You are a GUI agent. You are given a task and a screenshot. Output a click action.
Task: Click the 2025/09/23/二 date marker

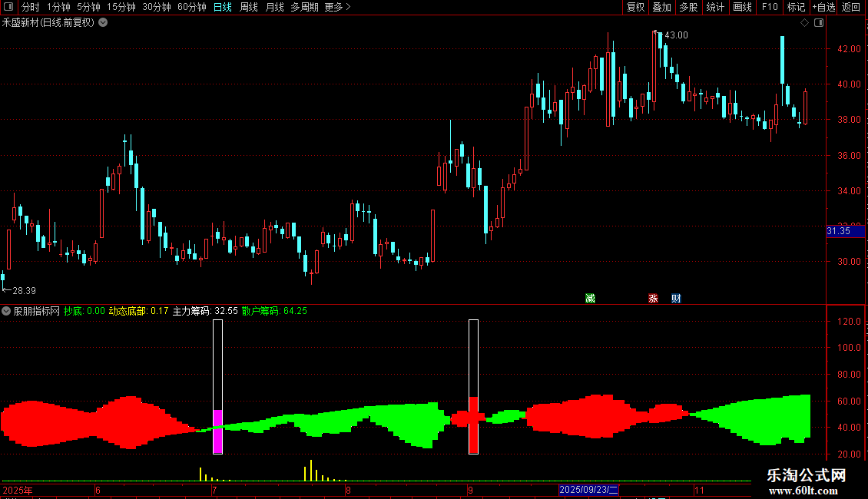pyautogui.click(x=588, y=490)
